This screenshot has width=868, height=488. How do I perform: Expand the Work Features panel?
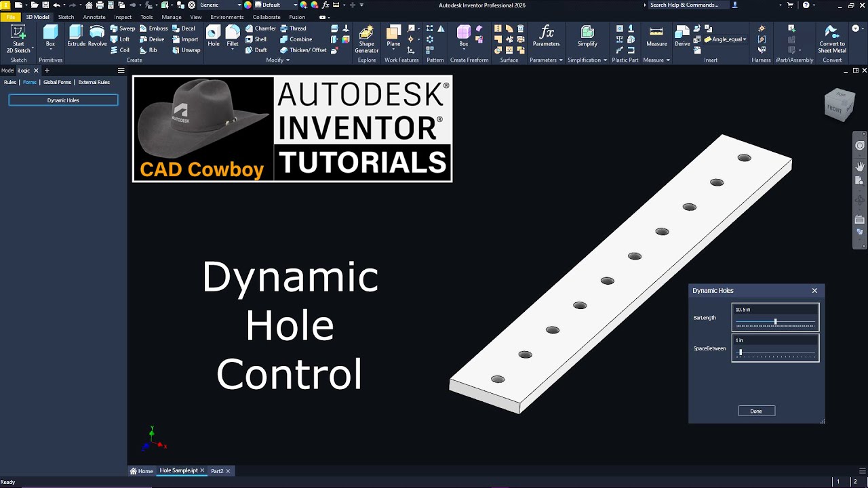[x=401, y=60]
